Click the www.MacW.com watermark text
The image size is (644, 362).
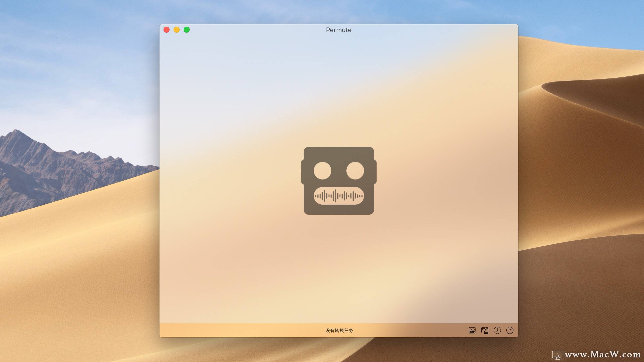pyautogui.click(x=602, y=355)
